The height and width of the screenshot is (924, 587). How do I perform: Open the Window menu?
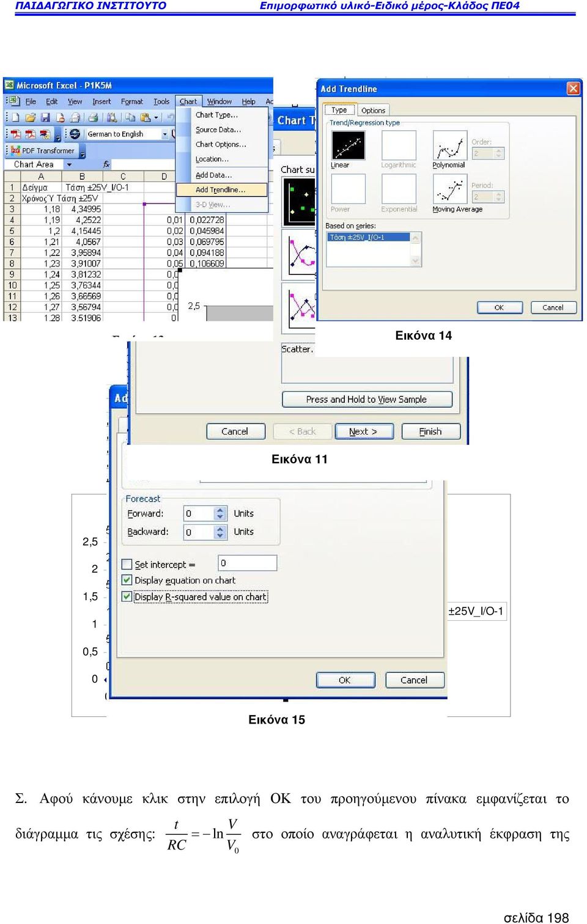pos(220,101)
